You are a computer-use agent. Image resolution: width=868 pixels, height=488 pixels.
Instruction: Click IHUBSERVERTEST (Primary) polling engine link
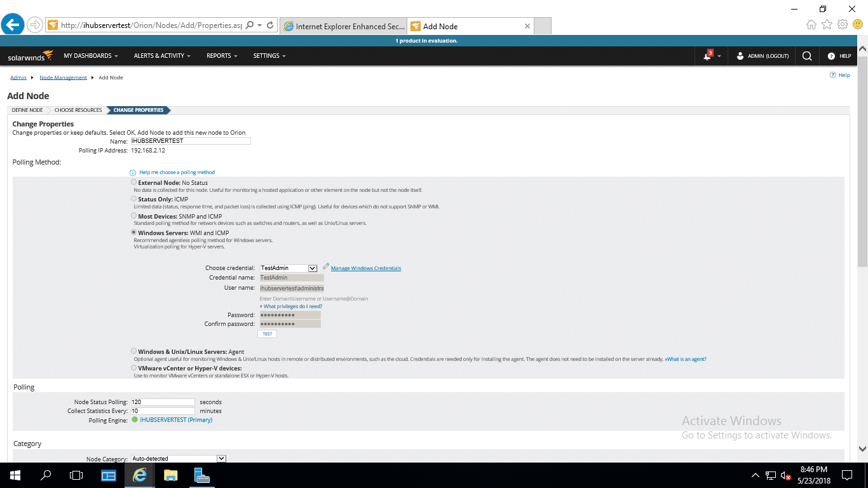pos(176,420)
